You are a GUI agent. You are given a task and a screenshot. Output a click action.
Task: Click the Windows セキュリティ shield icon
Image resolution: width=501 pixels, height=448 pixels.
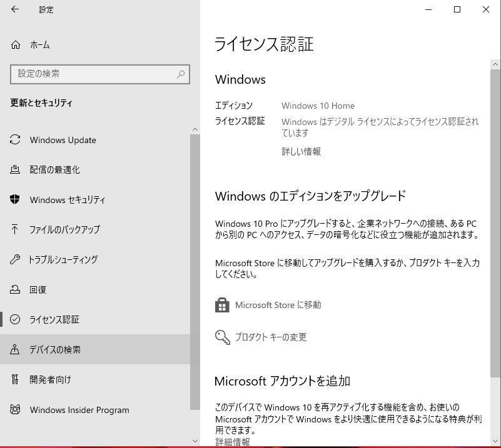14,199
